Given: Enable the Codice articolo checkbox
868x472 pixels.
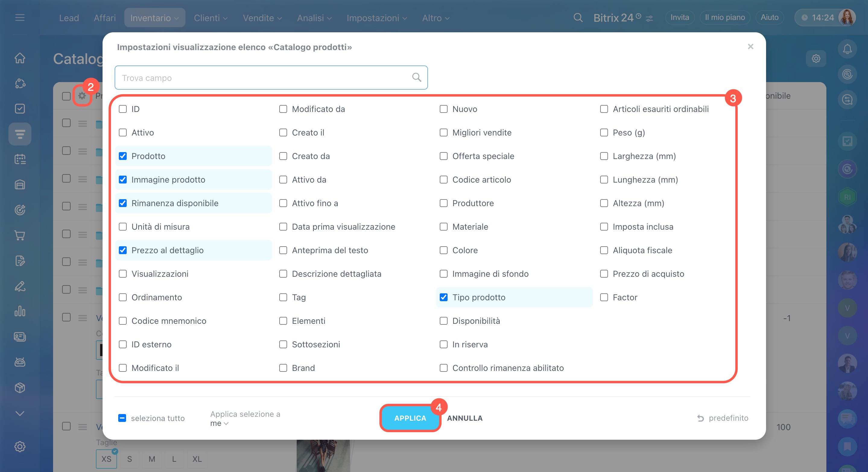Looking at the screenshot, I should point(443,179).
